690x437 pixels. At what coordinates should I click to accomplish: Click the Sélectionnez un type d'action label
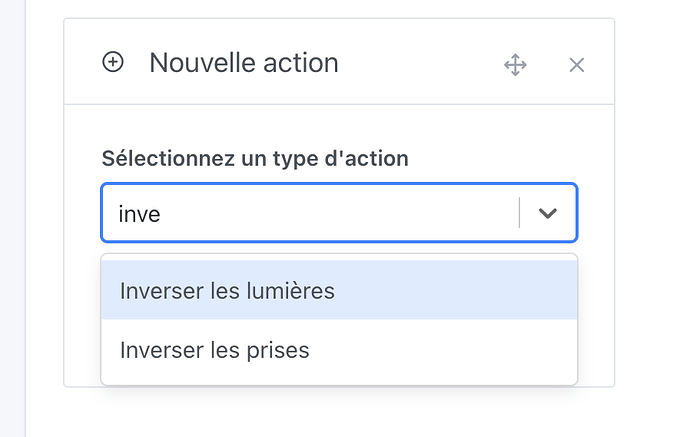(x=255, y=158)
